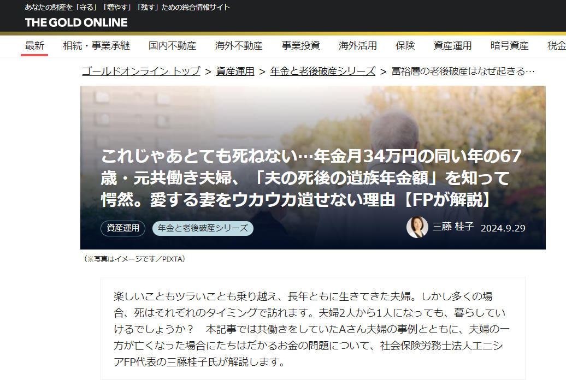Click photo credit text ※写真はイメージです／PIXTA
Image resolution: width=566 pixels, height=392 pixels.
134,259
